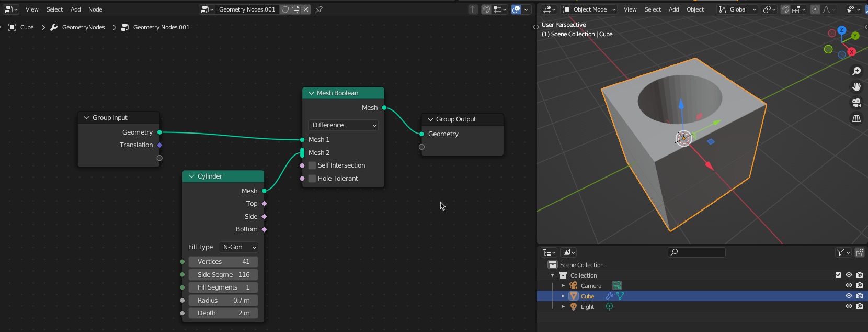The image size is (868, 332).
Task: Select the pan view hand icon
Action: coord(856,87)
